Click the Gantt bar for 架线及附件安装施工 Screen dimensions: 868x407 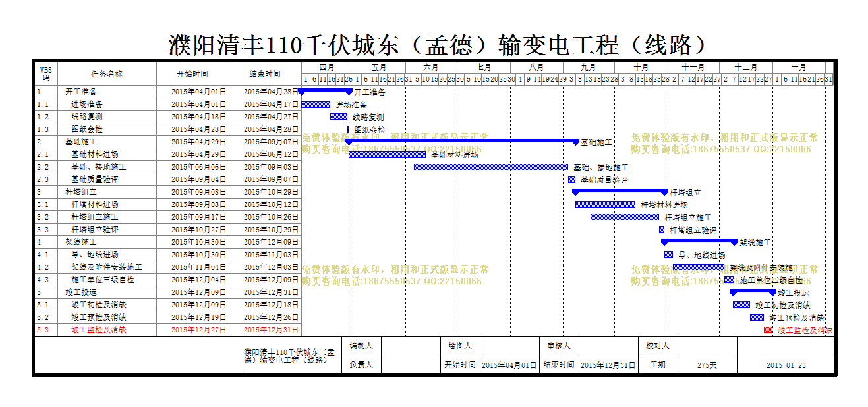tap(699, 267)
